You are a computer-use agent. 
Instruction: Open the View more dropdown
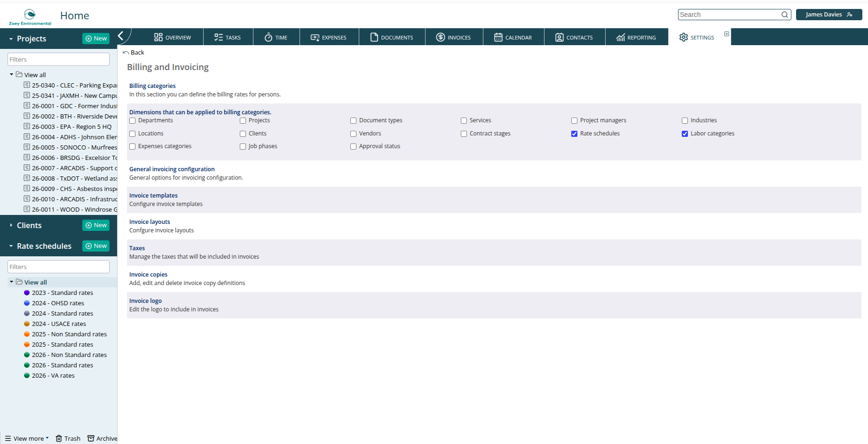point(27,438)
